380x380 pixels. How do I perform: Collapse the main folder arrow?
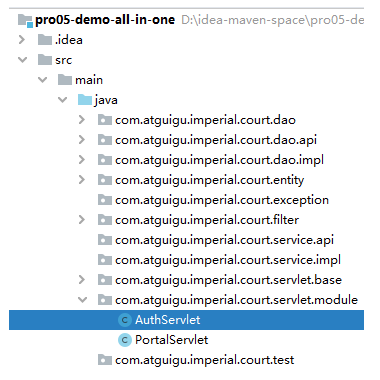click(42, 80)
